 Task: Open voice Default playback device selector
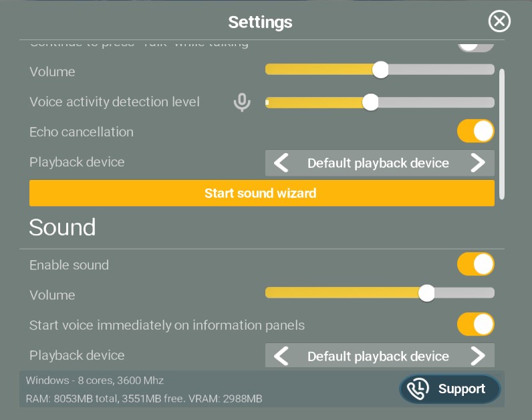[x=380, y=163]
